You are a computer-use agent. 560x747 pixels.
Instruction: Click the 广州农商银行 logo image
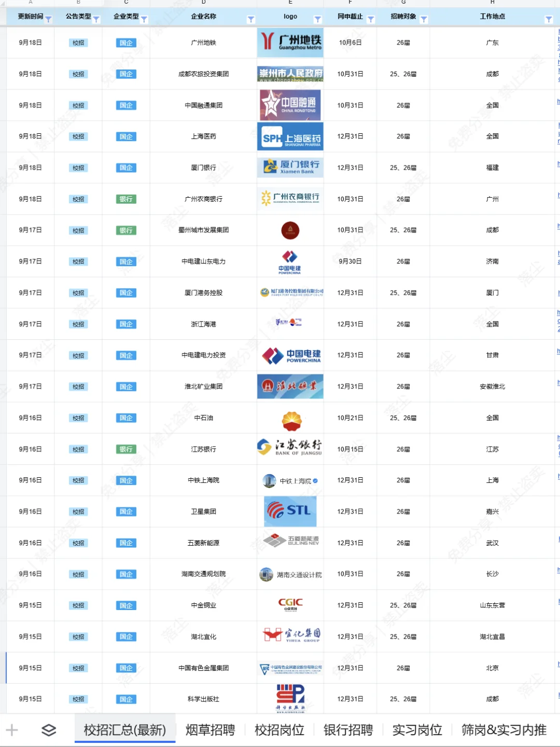coord(290,198)
